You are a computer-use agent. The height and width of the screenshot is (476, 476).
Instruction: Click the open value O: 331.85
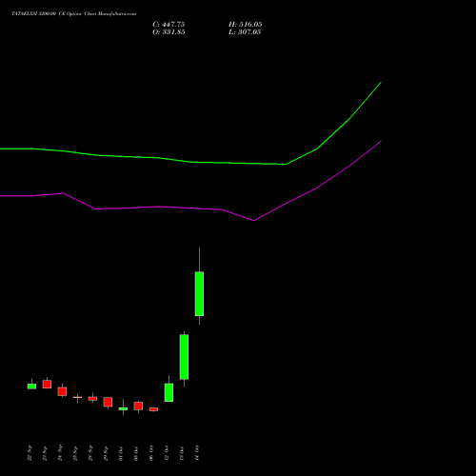click(169, 32)
